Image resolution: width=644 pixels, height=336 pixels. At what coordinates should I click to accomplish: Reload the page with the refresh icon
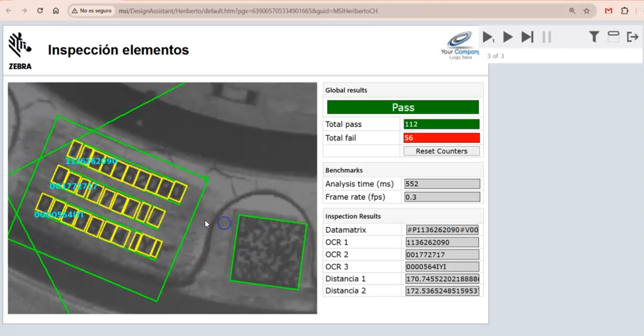point(40,11)
